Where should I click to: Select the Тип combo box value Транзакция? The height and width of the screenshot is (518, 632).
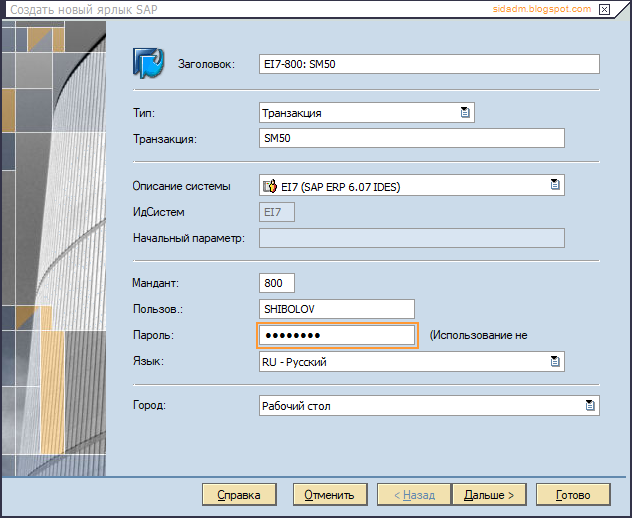click(366, 112)
